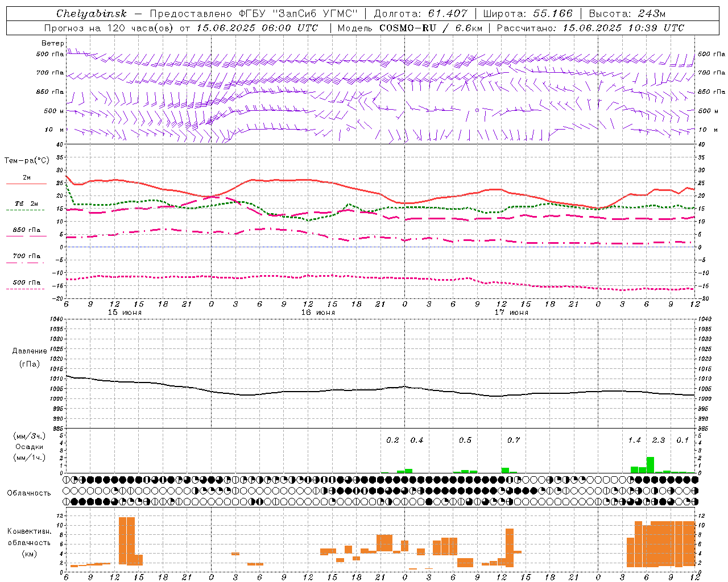The height and width of the screenshot is (582, 728).
Task: Click the tallest green precipitation bar under 2.3
Action: point(650,465)
